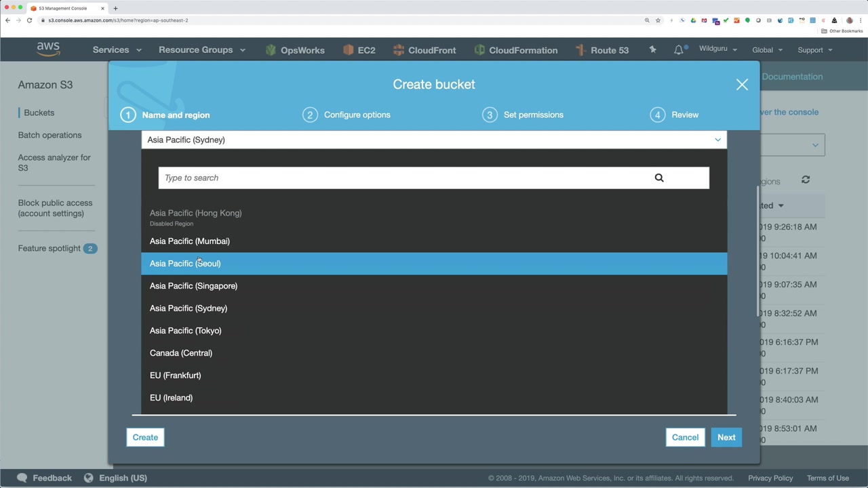Select Asia Pacific (Singapore) region
Image resolution: width=868 pixels, height=488 pixels.
[x=434, y=286]
